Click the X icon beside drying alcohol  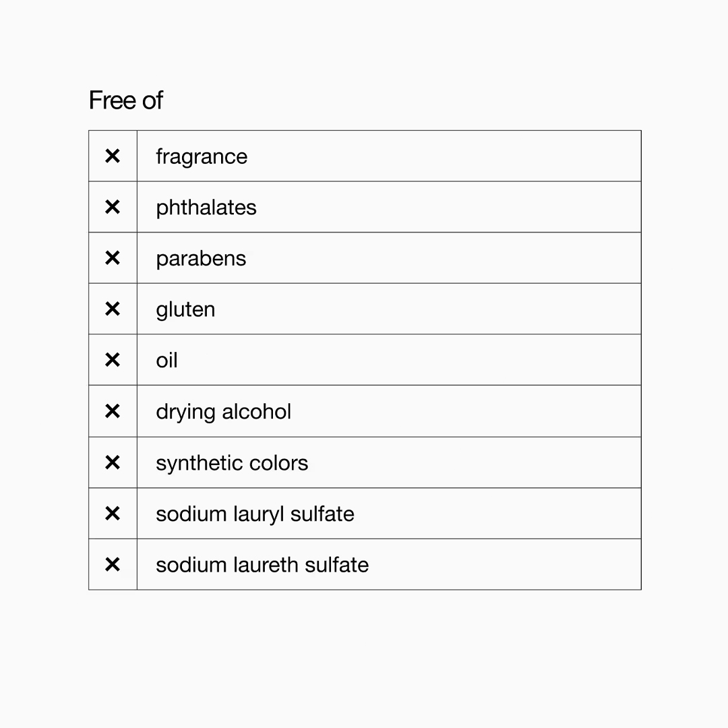113,411
